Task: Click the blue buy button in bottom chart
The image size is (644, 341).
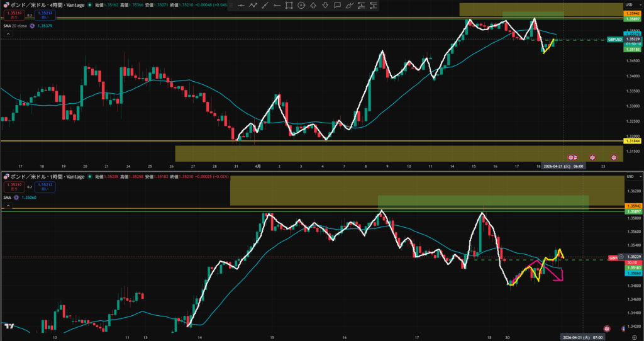Action: point(43,187)
